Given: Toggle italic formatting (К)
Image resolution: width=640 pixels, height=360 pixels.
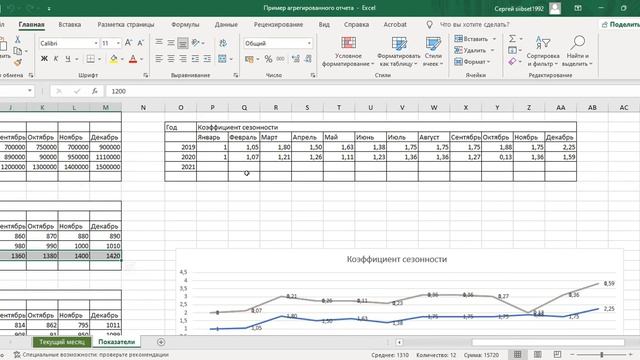Looking at the screenshot, I should coord(56,59).
